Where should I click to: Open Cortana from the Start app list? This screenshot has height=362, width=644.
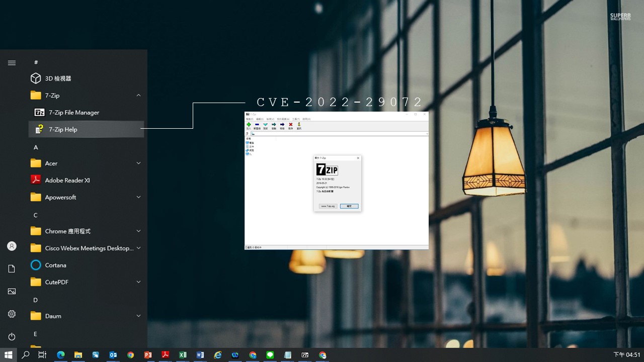pos(87,265)
